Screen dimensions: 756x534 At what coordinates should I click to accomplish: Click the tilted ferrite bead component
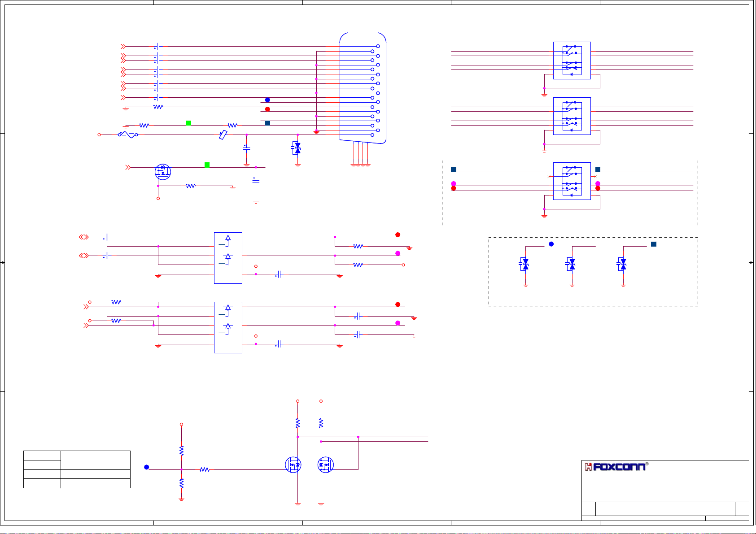point(223,135)
